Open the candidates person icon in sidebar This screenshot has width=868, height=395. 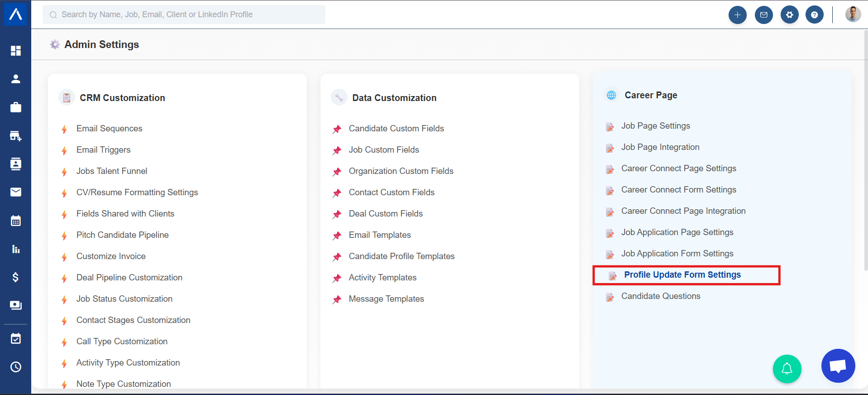tap(16, 79)
